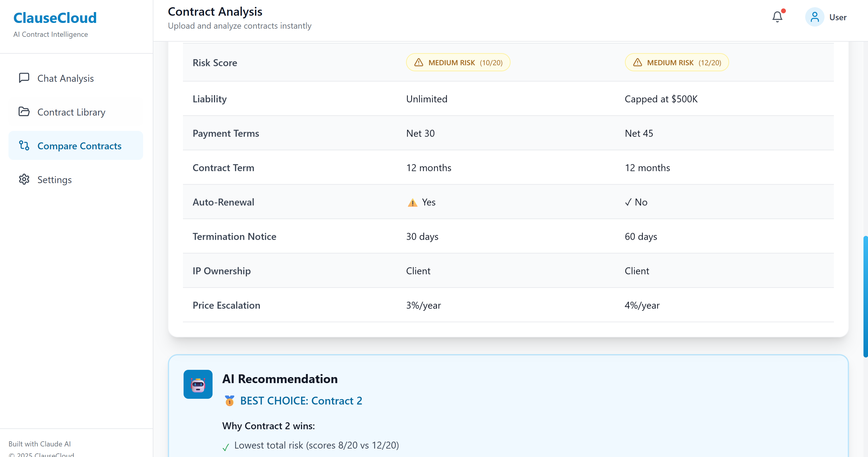Click the Contract Library folder icon
Screen dimensions: 868x457
pyautogui.click(x=24, y=112)
